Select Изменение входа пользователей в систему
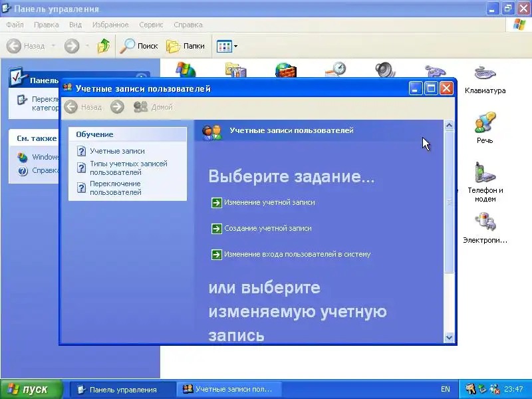This screenshot has width=532, height=399. pos(297,254)
